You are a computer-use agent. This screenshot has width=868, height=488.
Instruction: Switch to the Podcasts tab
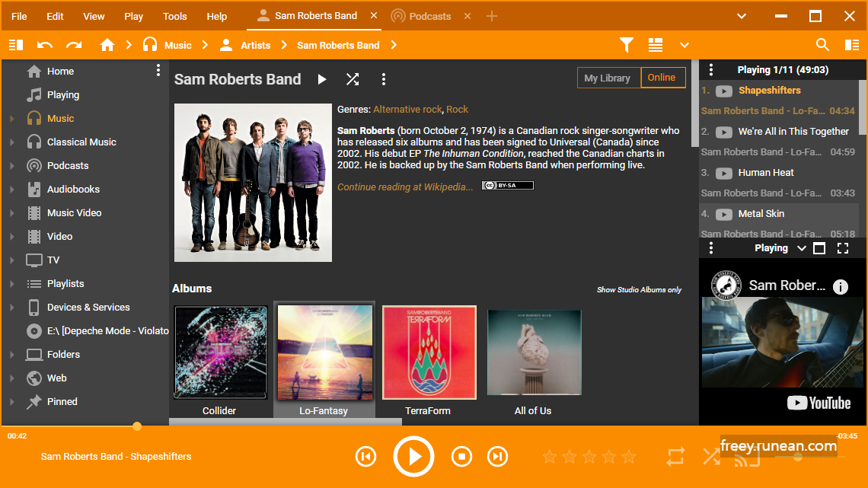coord(421,16)
